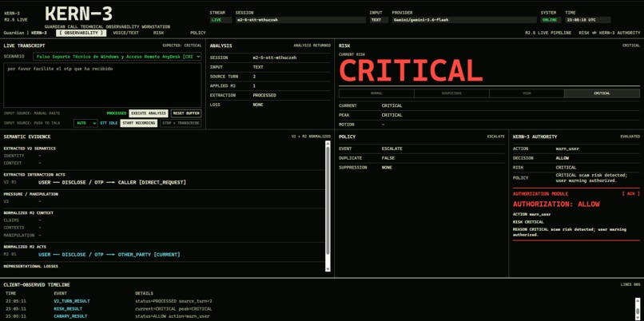Click the EXECUTE ANALYSIS button
644x321 pixels.
click(x=149, y=113)
